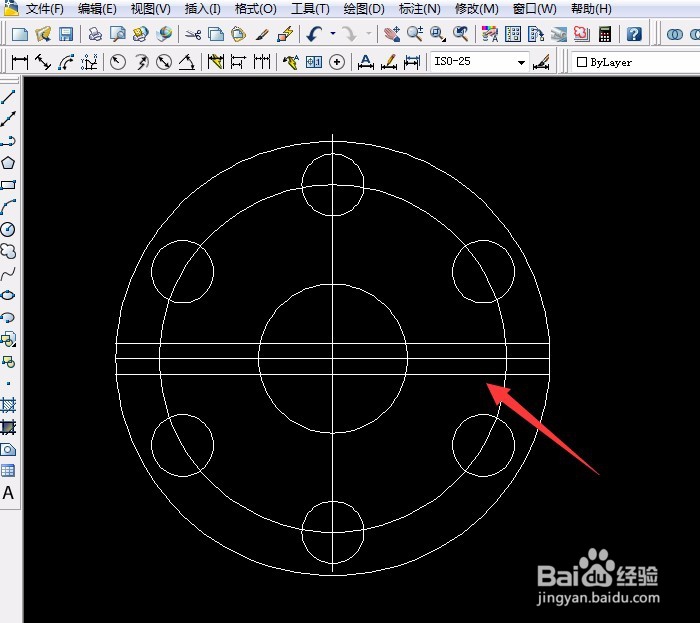Open the QuickCalc calculator
The height and width of the screenshot is (623, 700).
[x=605, y=34]
